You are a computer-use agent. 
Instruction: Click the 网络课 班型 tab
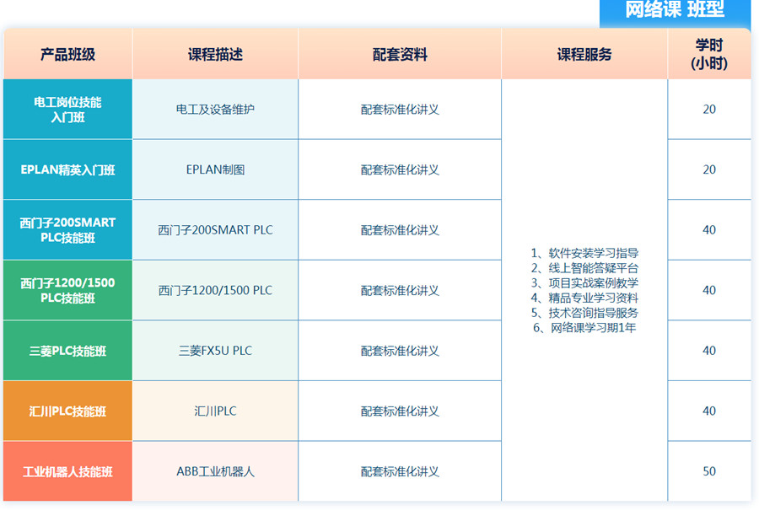(675, 11)
